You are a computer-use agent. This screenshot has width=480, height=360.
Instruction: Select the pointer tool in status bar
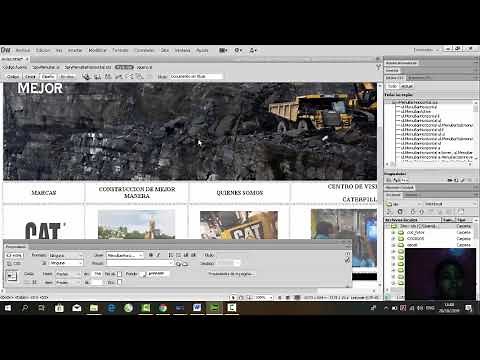(x=234, y=297)
